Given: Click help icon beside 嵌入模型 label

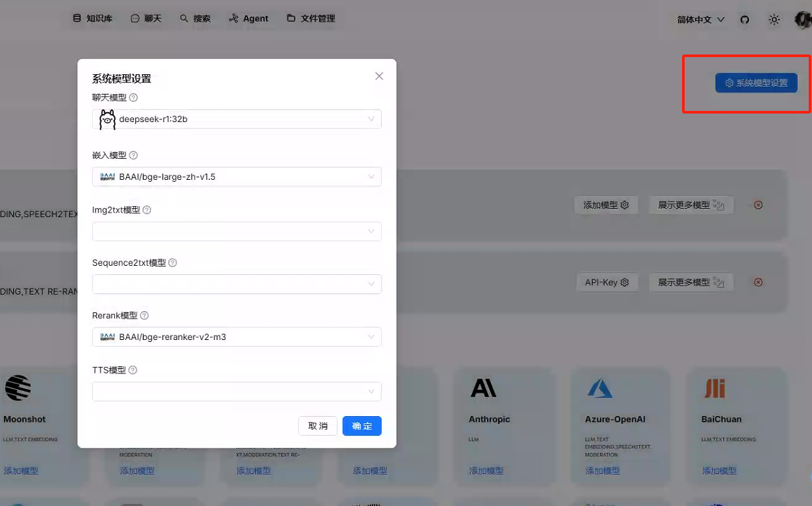Looking at the screenshot, I should point(133,156).
